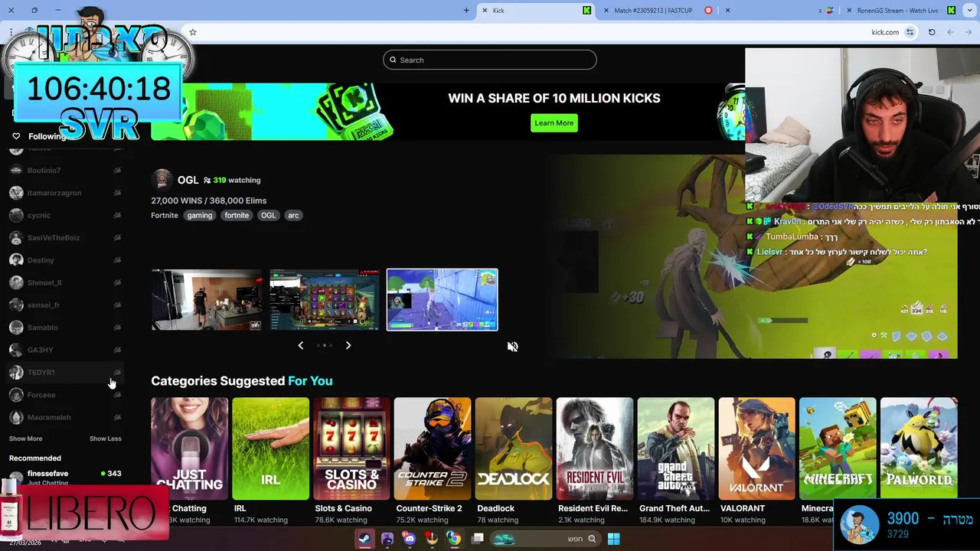
Task: Select the first featured stream thumbnail
Action: point(207,299)
